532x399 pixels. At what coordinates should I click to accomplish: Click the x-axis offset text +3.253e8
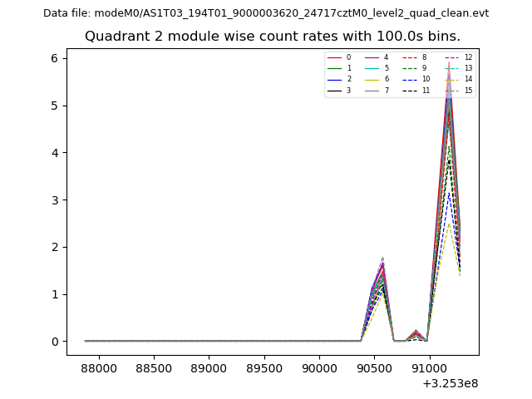(451, 383)
